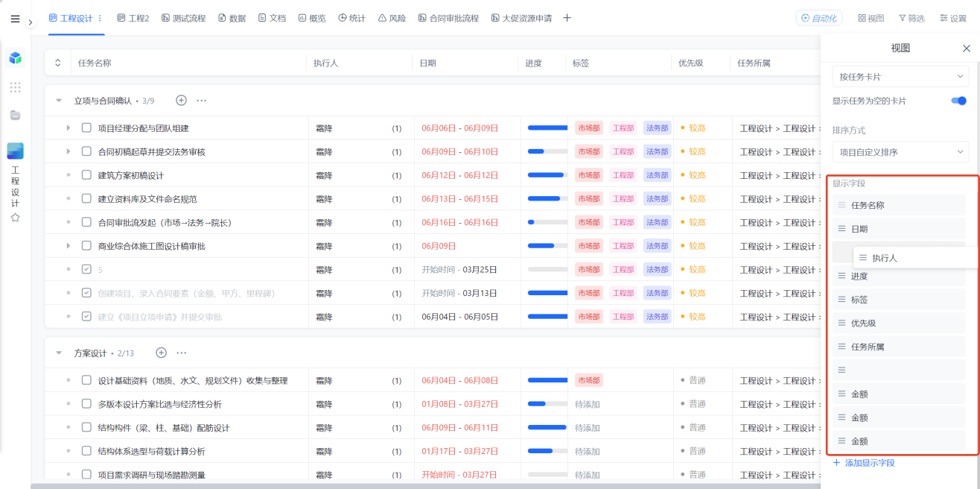Open the 筛选 filter button
This screenshot has width=980, height=489.
coord(911,18)
